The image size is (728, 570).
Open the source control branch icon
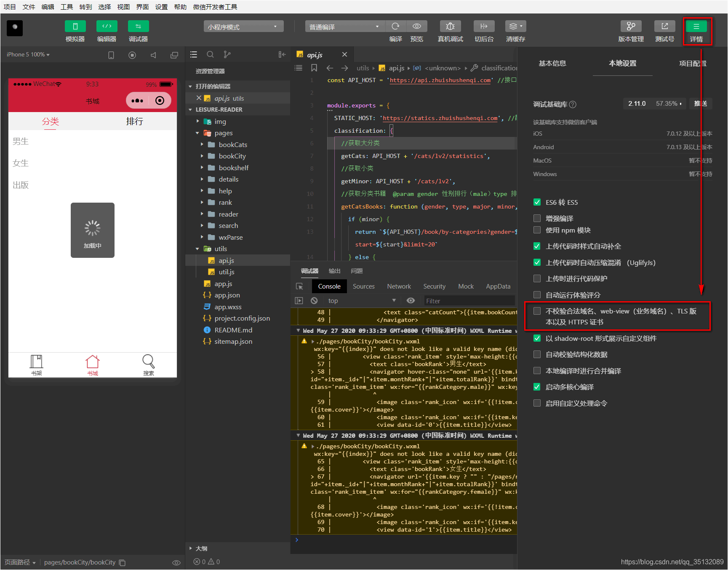(x=227, y=54)
